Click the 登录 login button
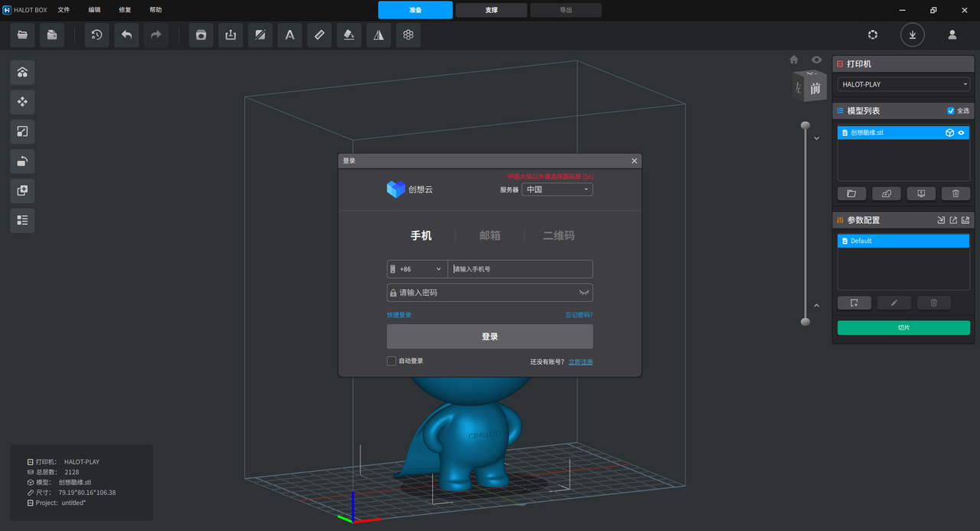 (x=490, y=336)
